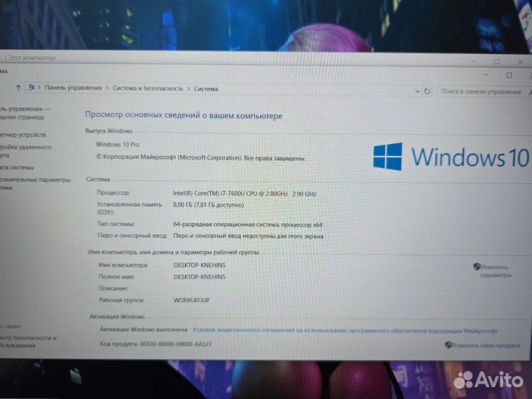The width and height of the screenshot is (532, 399).
Task: Click 'Система' breadcrumb segment
Action: tap(206, 89)
